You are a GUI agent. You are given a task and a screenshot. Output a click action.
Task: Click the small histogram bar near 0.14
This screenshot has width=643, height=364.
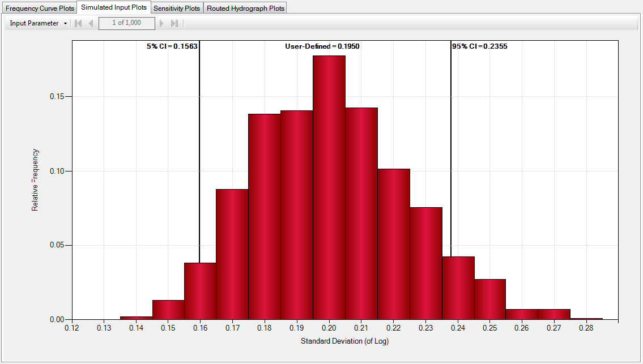click(x=137, y=318)
